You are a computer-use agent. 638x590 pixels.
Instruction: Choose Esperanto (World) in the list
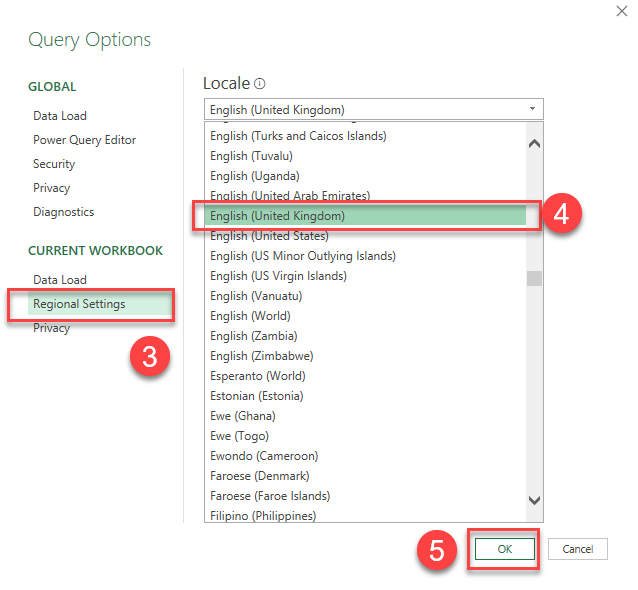pos(258,376)
